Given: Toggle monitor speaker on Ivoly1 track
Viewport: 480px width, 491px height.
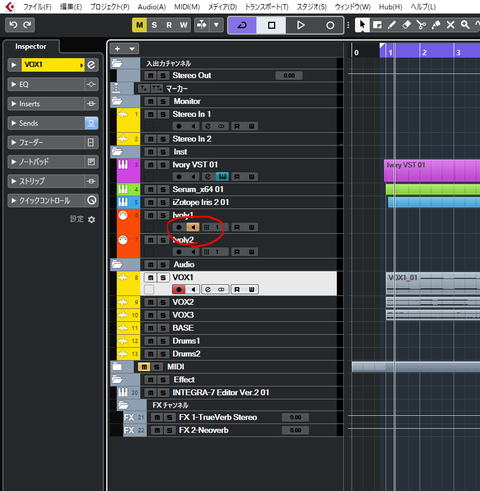Looking at the screenshot, I should (x=193, y=227).
